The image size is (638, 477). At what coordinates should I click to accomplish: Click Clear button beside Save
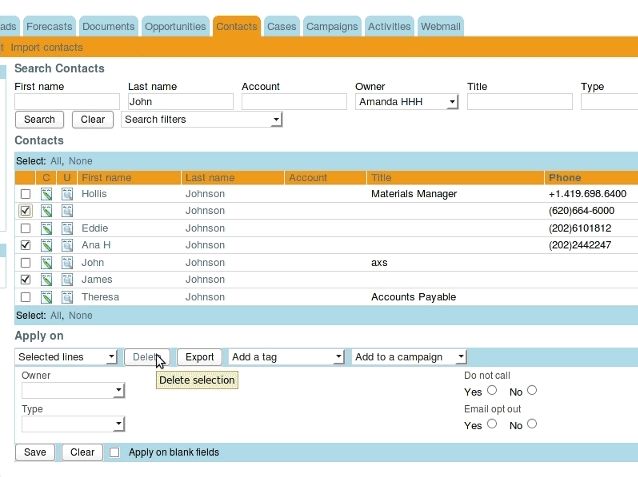[x=82, y=452]
